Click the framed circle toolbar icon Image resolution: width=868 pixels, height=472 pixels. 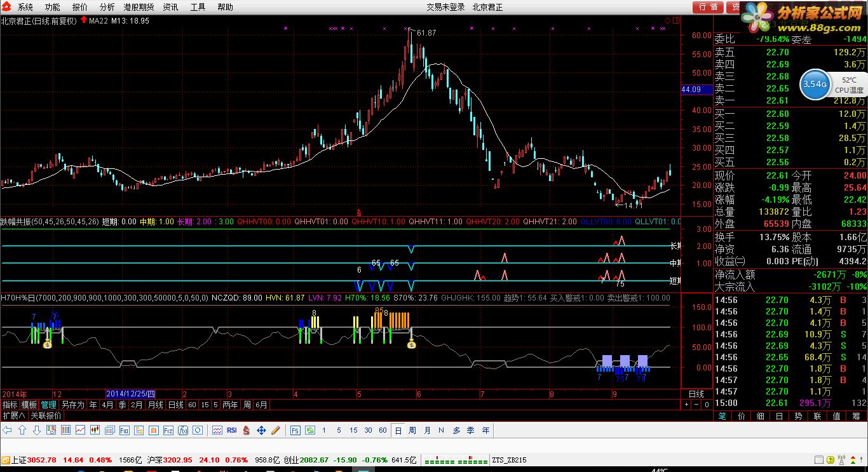198,430
